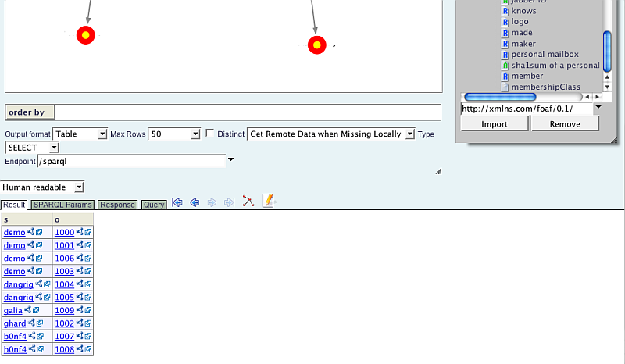Click share icon beside 1005
This screenshot has height=364, width=625.
(80, 297)
